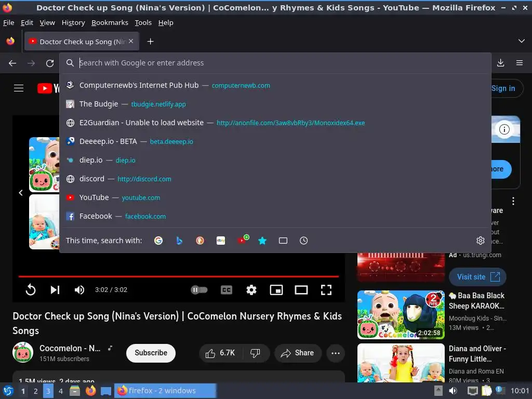Open the View menu
Screen dimensions: 532x399
point(47,23)
